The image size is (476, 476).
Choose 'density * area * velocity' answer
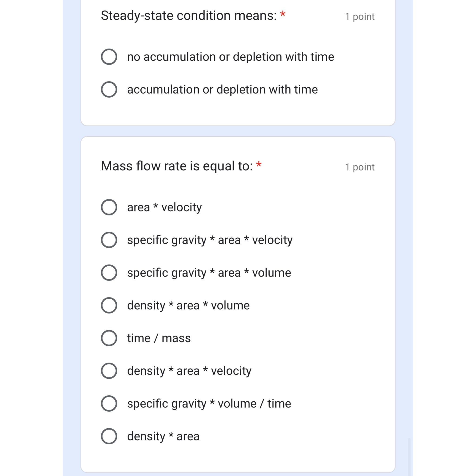pyautogui.click(x=189, y=370)
